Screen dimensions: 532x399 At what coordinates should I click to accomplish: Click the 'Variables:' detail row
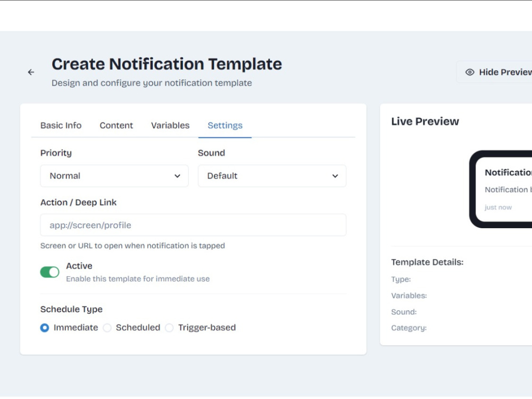[409, 296]
